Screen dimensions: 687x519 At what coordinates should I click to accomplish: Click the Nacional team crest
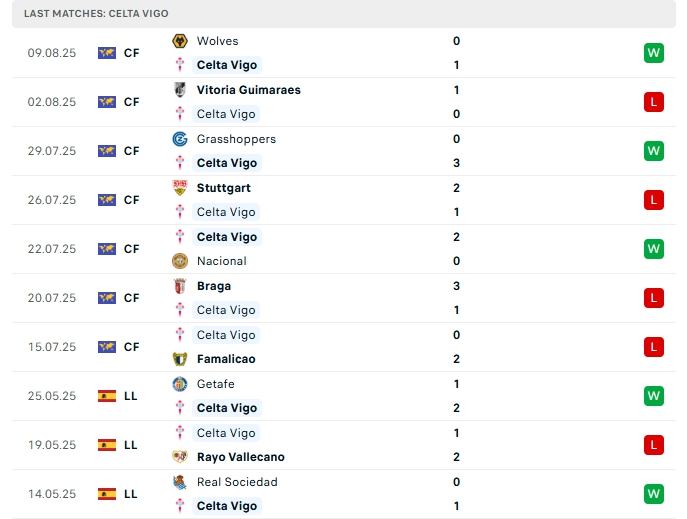coord(180,261)
